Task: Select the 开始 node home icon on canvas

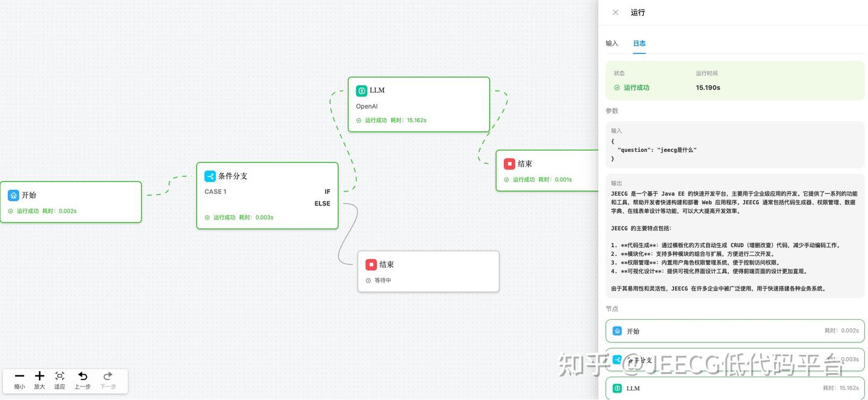Action: coord(13,195)
